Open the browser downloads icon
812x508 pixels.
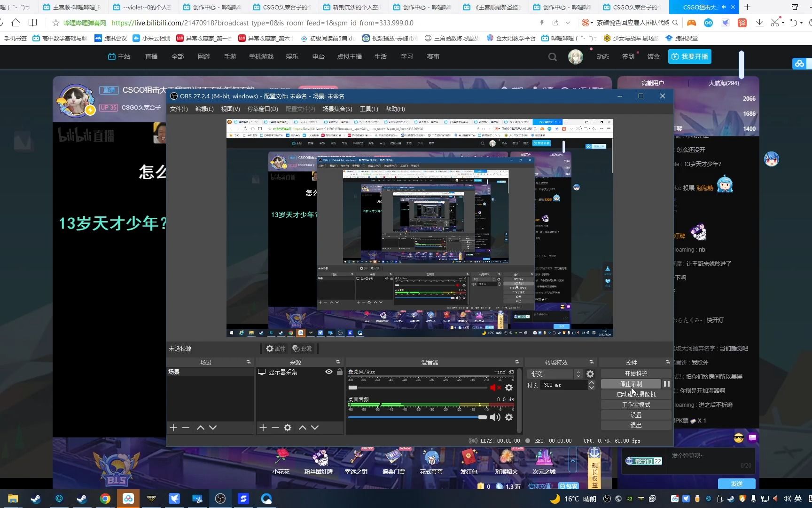759,23
